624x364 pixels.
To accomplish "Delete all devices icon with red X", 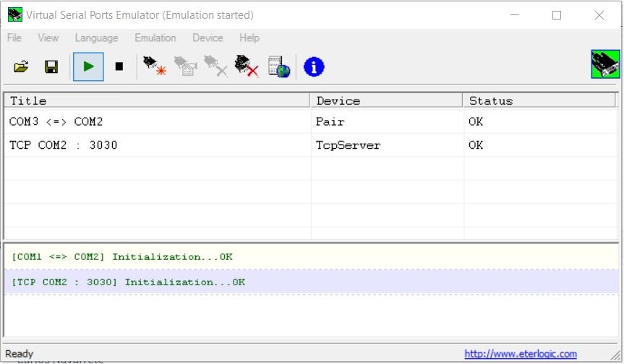I will (x=247, y=66).
